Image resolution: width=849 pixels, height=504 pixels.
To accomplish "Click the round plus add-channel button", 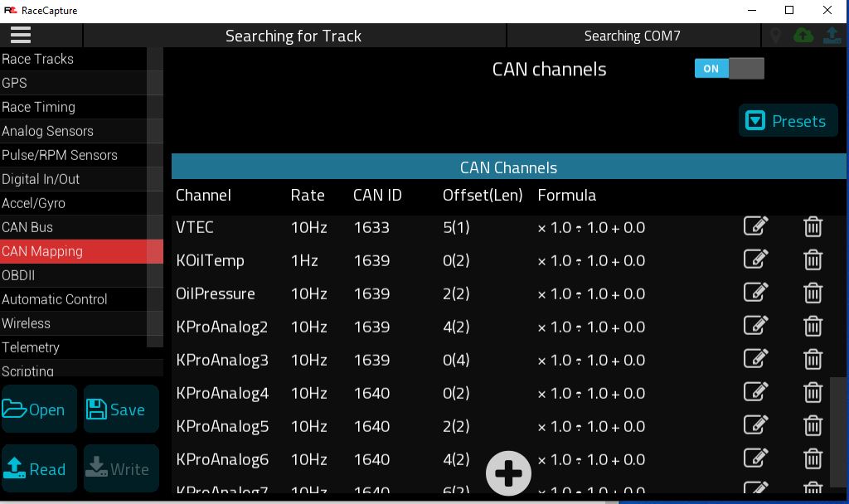I will point(508,473).
